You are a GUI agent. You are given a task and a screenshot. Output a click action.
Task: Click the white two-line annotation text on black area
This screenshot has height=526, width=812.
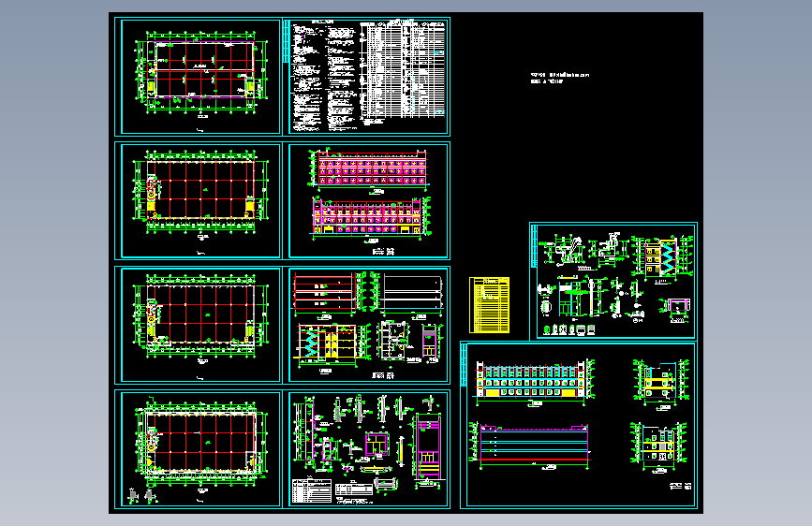[x=560, y=79]
